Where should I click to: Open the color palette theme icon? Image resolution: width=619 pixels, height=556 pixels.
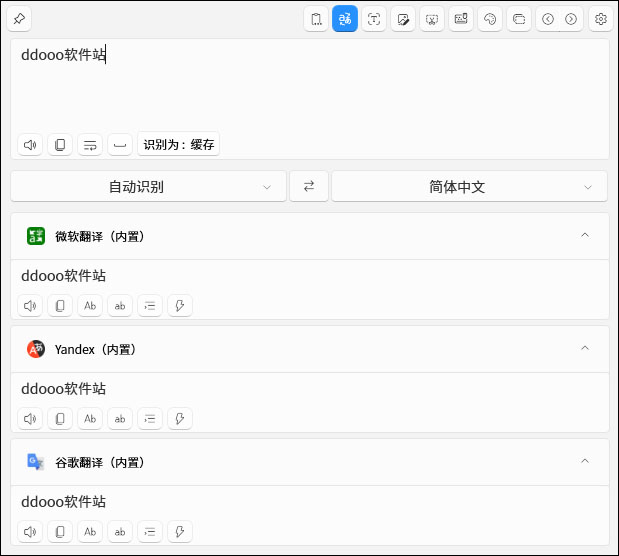pyautogui.click(x=490, y=19)
